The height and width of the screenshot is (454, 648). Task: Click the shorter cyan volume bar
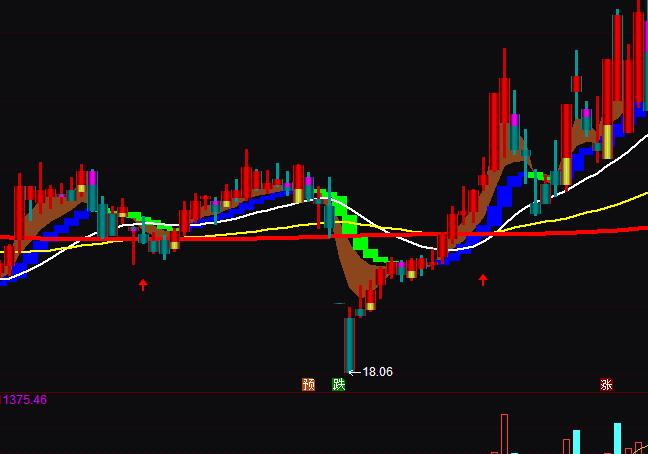tap(576, 442)
